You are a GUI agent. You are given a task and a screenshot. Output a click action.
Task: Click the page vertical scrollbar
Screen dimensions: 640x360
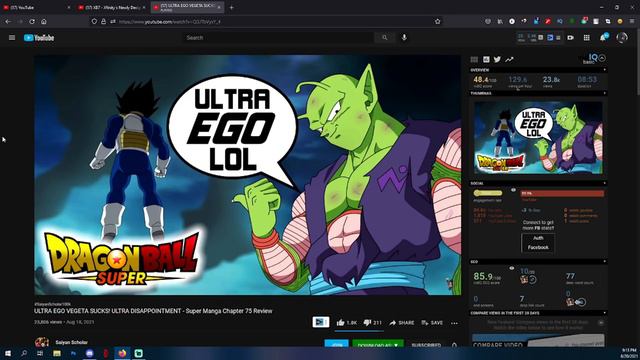click(638, 61)
